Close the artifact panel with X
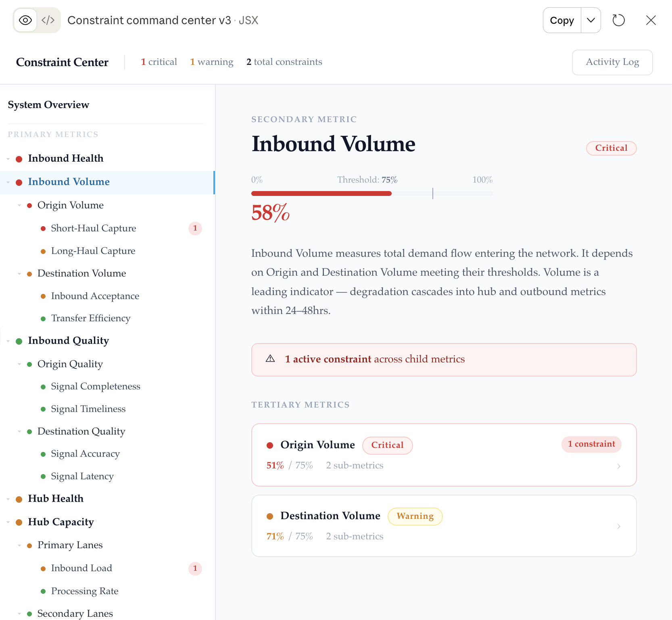This screenshot has width=672, height=620. (651, 20)
